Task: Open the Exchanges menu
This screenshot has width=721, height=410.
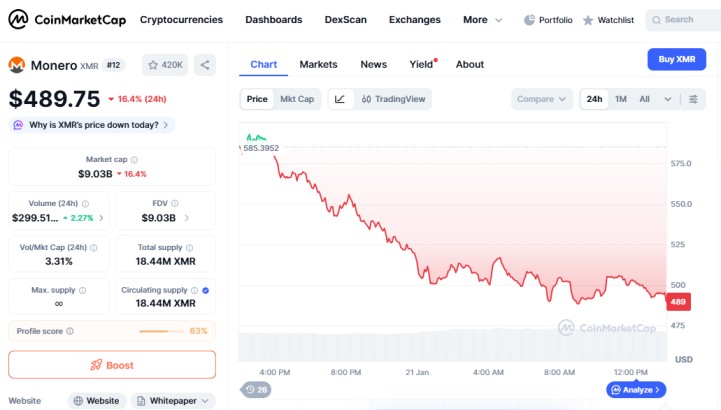Action: (x=415, y=20)
